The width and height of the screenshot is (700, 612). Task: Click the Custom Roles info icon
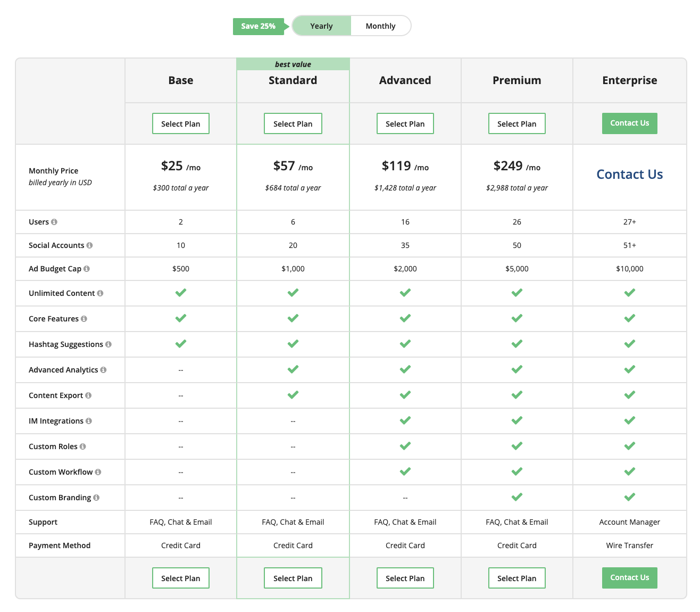pos(83,446)
